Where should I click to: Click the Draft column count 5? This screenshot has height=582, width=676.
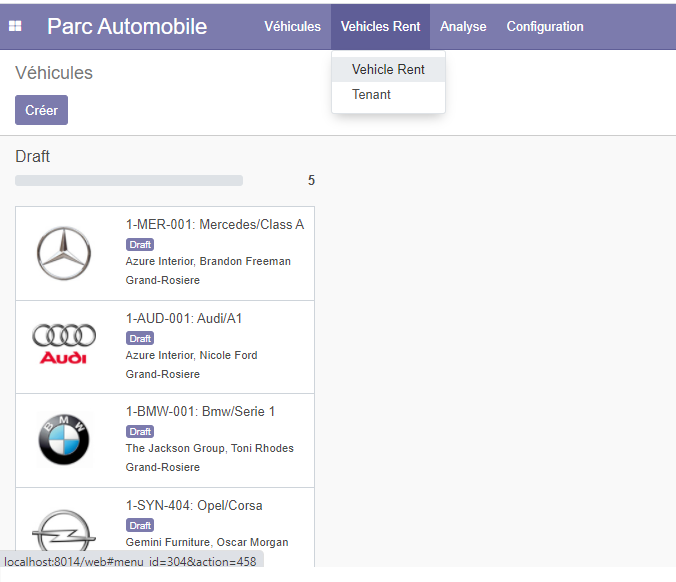coord(311,180)
